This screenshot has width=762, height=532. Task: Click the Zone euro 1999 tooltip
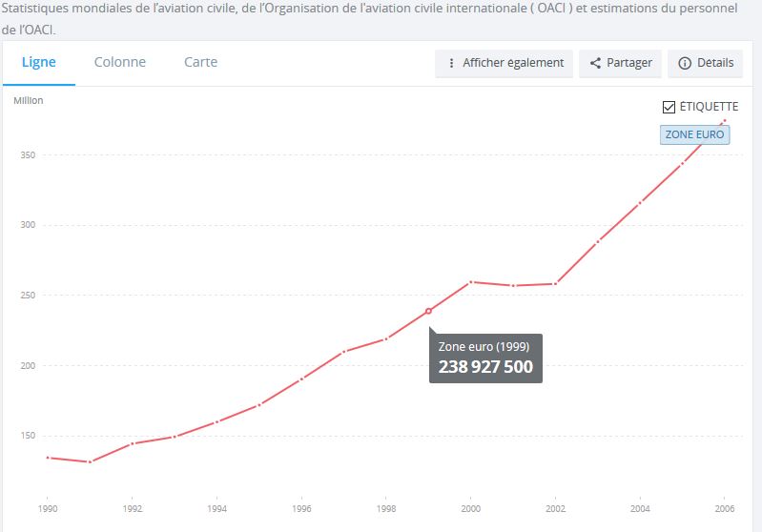point(485,358)
